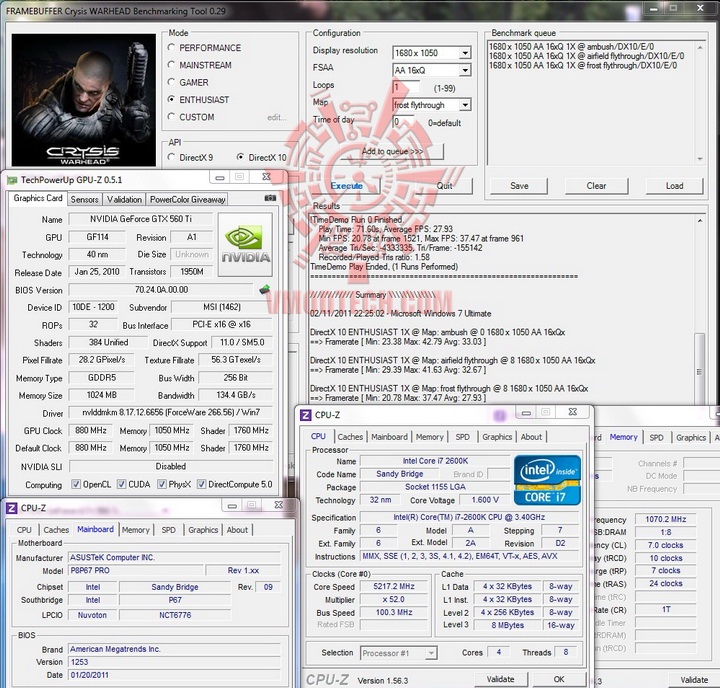The width and height of the screenshot is (720, 688).
Task: Click Loops input field
Action: pyautogui.click(x=406, y=87)
